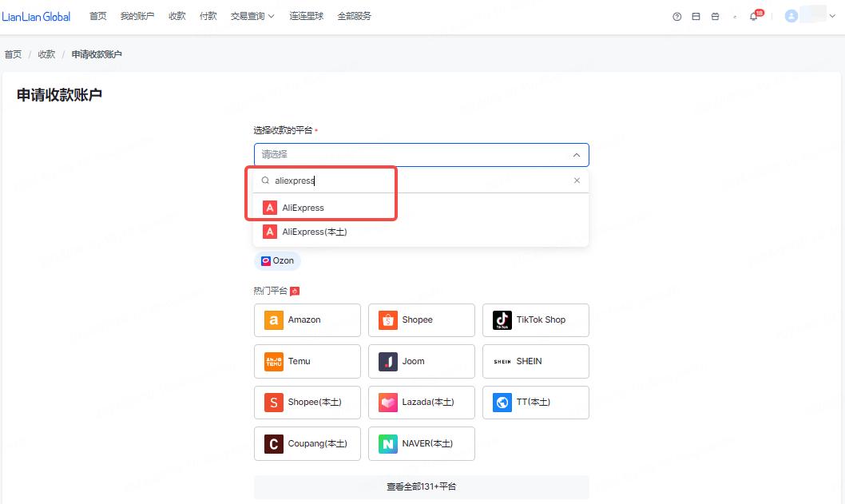Click the LianLian Global logo
This screenshot has height=504, width=845.
coord(36,17)
